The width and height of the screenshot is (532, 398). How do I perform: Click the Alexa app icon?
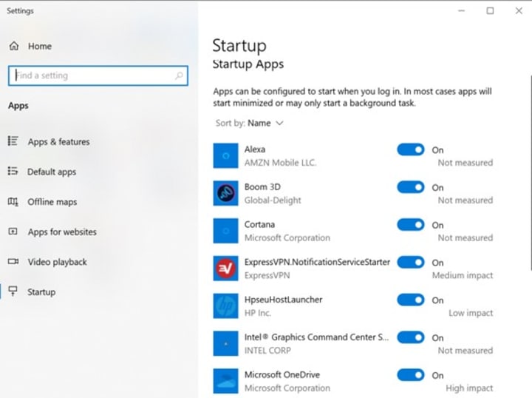coord(225,156)
